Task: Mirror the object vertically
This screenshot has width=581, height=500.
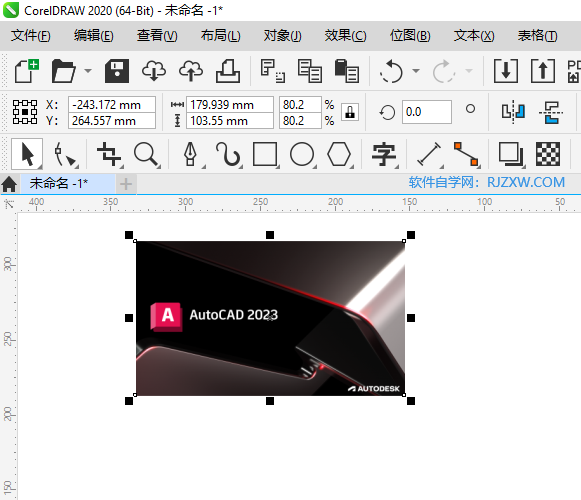Action: click(x=551, y=112)
